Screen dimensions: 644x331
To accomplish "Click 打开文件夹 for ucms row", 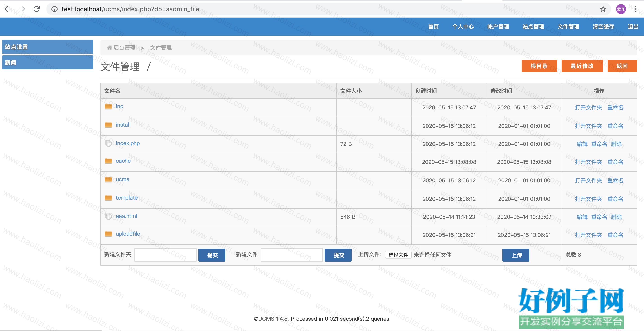I will tap(588, 181).
